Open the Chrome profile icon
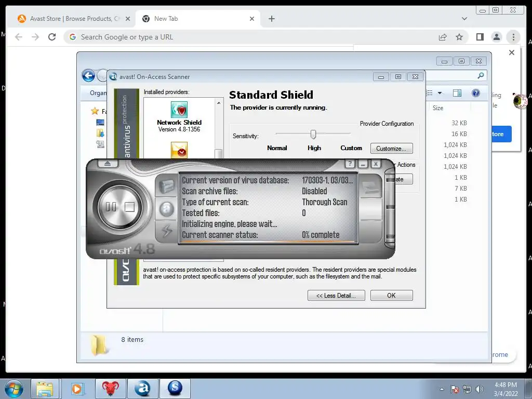532x399 pixels. click(x=496, y=37)
